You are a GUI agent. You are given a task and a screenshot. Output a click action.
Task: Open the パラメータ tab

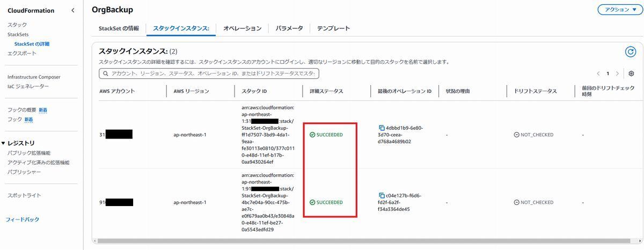(289, 28)
